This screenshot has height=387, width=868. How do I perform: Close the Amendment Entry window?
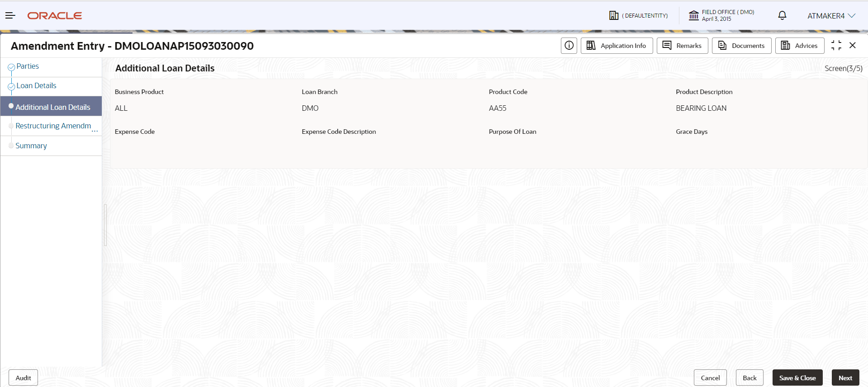(852, 45)
